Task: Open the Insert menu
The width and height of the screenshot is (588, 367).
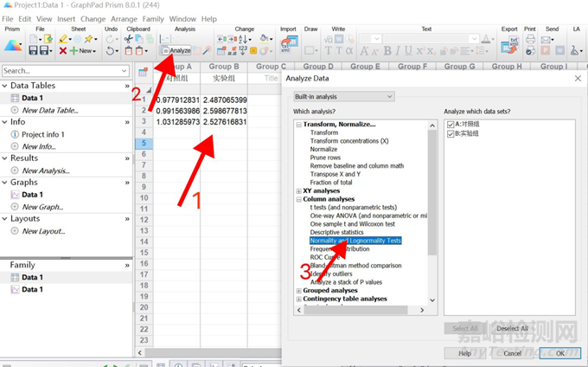Action: 66,19
